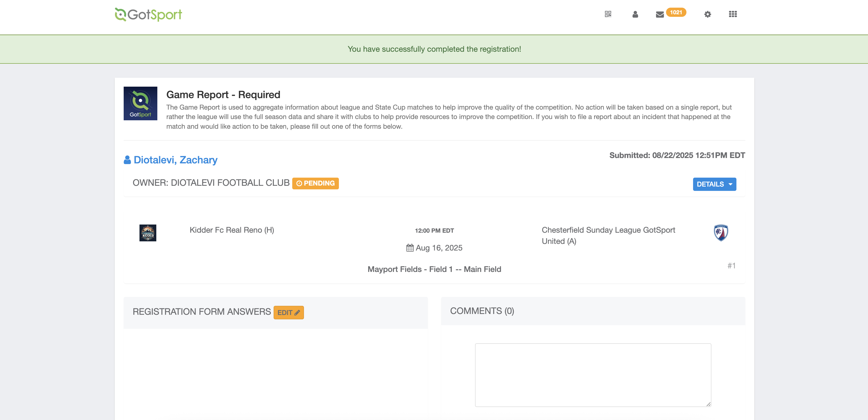
Task: Open the QR code scanner icon
Action: [608, 14]
